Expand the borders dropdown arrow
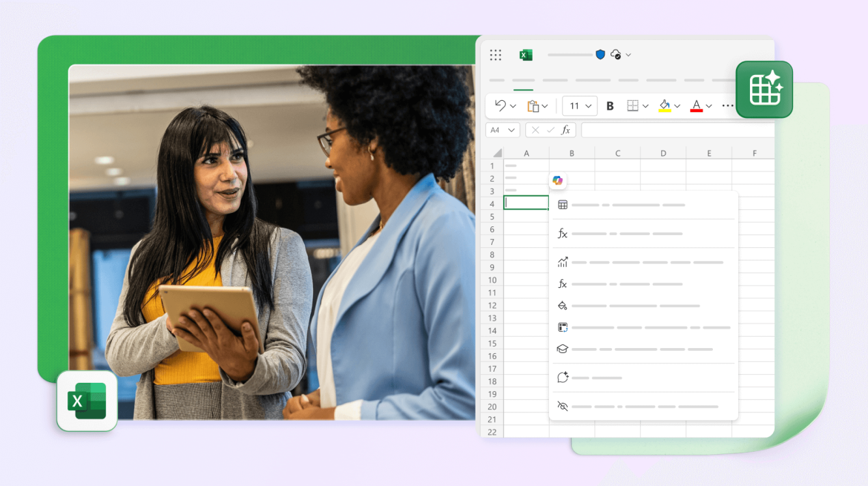This screenshot has width=868, height=486. click(645, 105)
